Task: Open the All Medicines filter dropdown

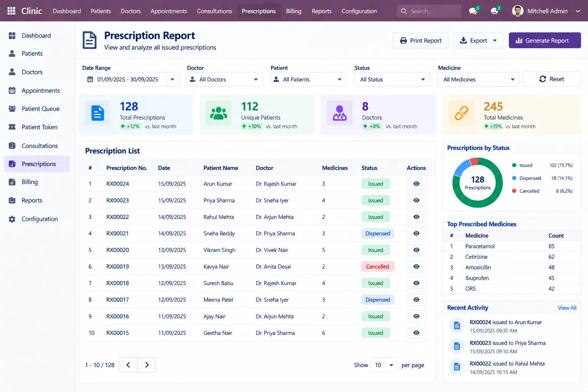Action: pos(478,79)
